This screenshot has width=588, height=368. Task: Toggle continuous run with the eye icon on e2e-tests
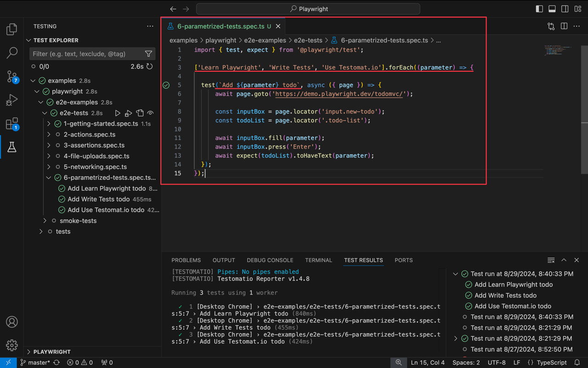150,113
